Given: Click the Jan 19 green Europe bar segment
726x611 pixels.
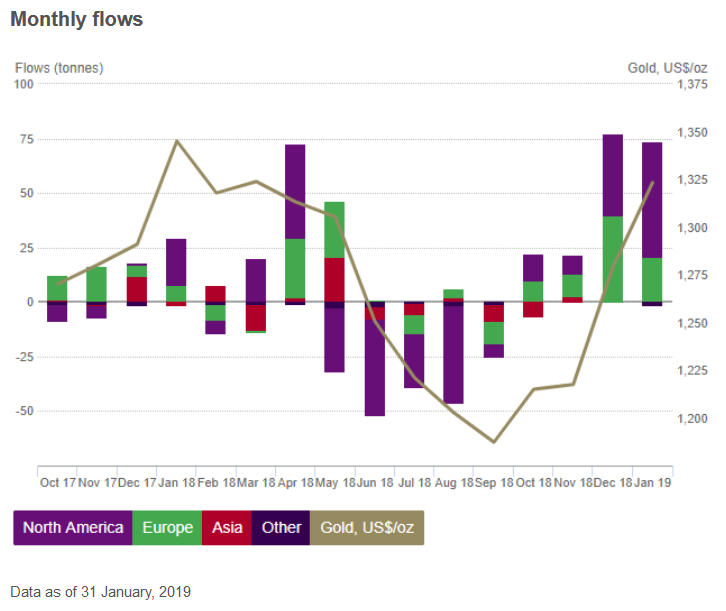Looking at the screenshot, I should [x=652, y=280].
